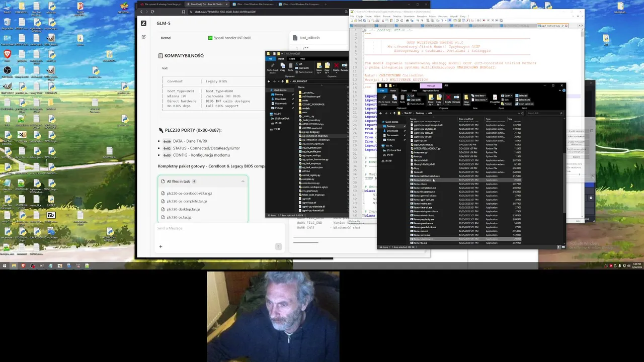The height and width of the screenshot is (362, 644).
Task: Sort by Name column in AGI_MONOLIT window
Action: click(x=301, y=87)
